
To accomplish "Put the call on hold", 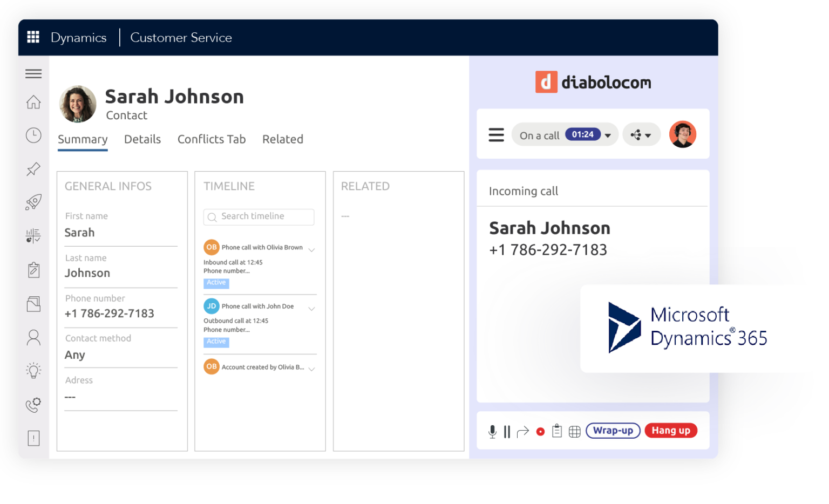I will [507, 431].
